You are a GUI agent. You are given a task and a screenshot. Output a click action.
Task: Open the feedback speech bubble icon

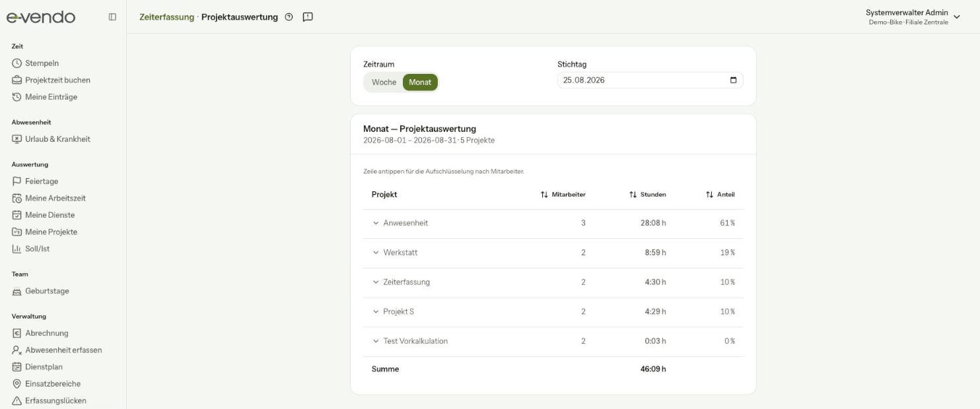(308, 17)
